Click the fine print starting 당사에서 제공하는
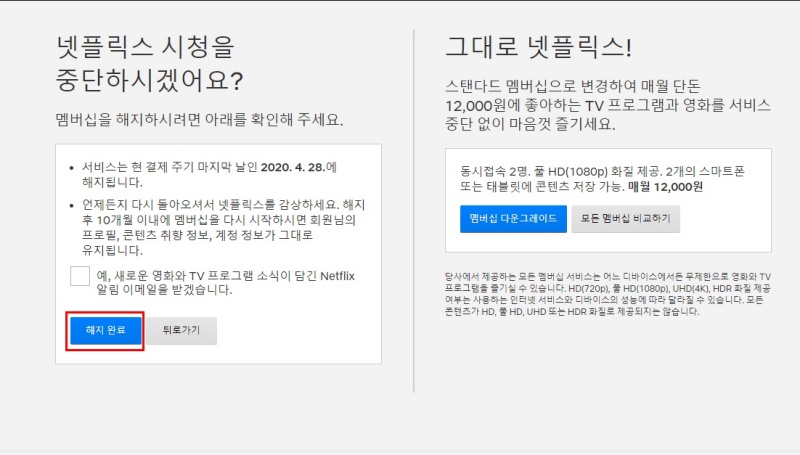Screen dimensions: 800x455 coord(608,294)
